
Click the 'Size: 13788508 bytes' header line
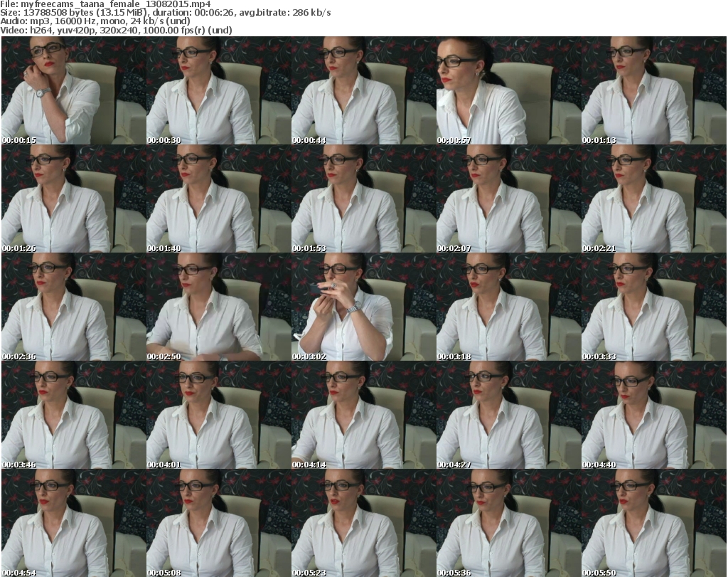166,13
